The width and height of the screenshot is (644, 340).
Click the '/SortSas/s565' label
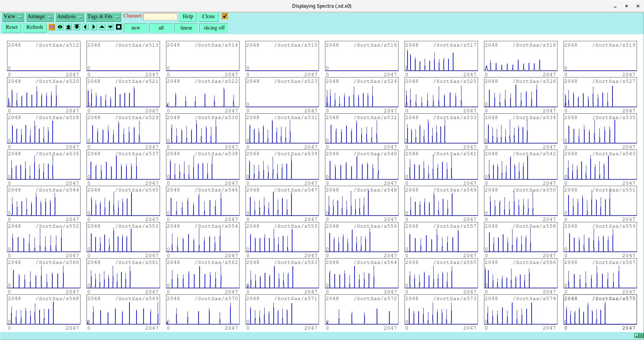coord(455,262)
